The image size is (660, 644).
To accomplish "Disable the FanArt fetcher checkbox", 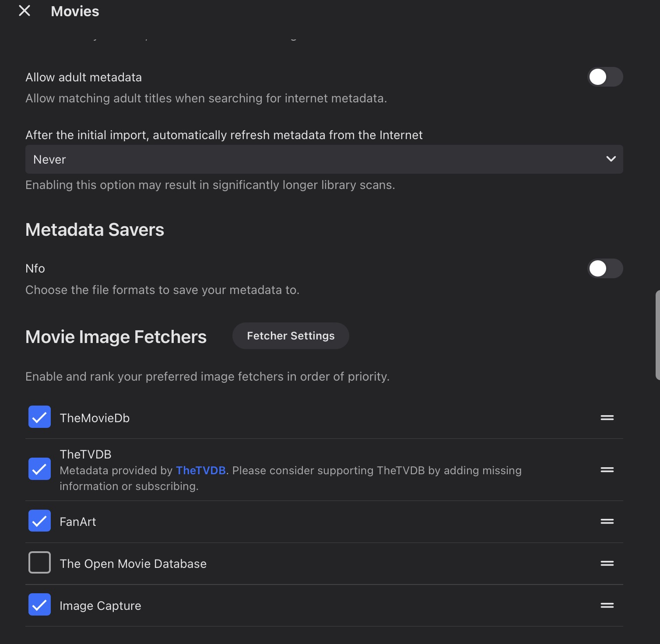I will [x=39, y=521].
